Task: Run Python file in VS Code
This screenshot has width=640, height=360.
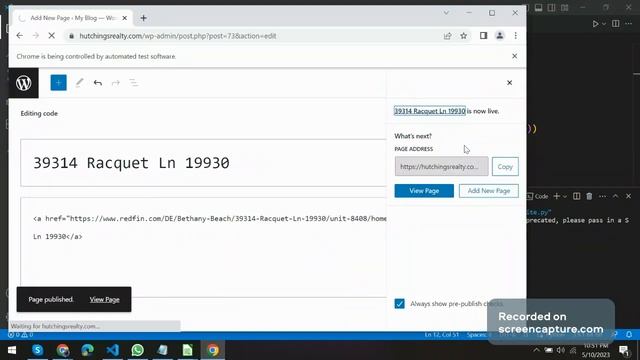Action: [595, 24]
